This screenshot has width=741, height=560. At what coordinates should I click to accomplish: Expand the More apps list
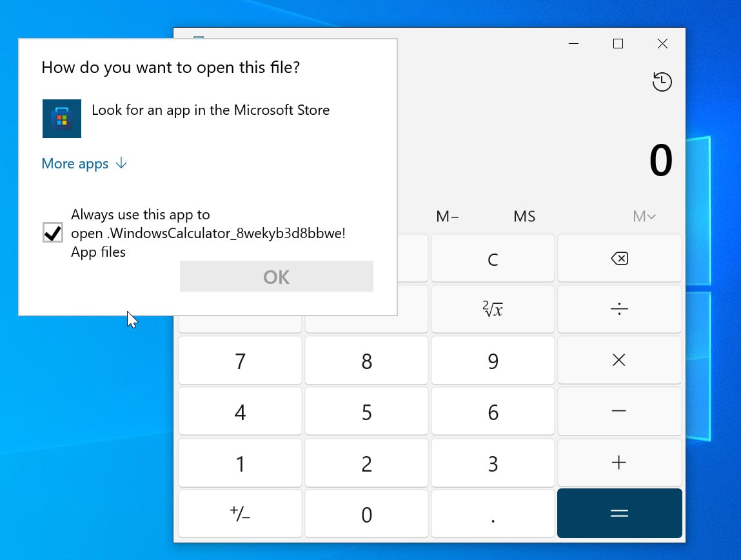tap(84, 163)
